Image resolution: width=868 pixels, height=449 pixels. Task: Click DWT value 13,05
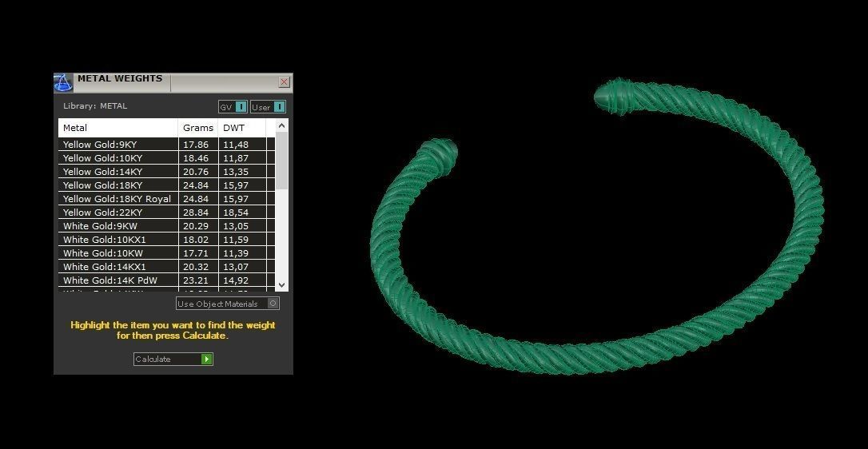(x=236, y=226)
